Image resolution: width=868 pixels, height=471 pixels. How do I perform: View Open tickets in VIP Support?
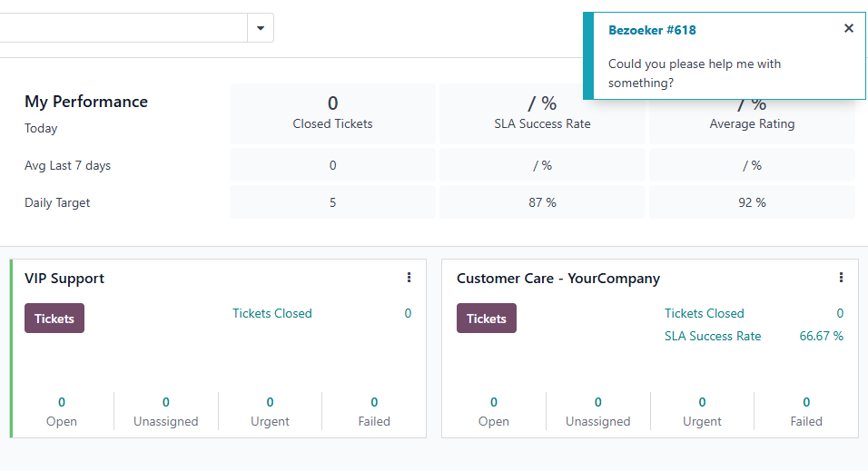pos(62,411)
